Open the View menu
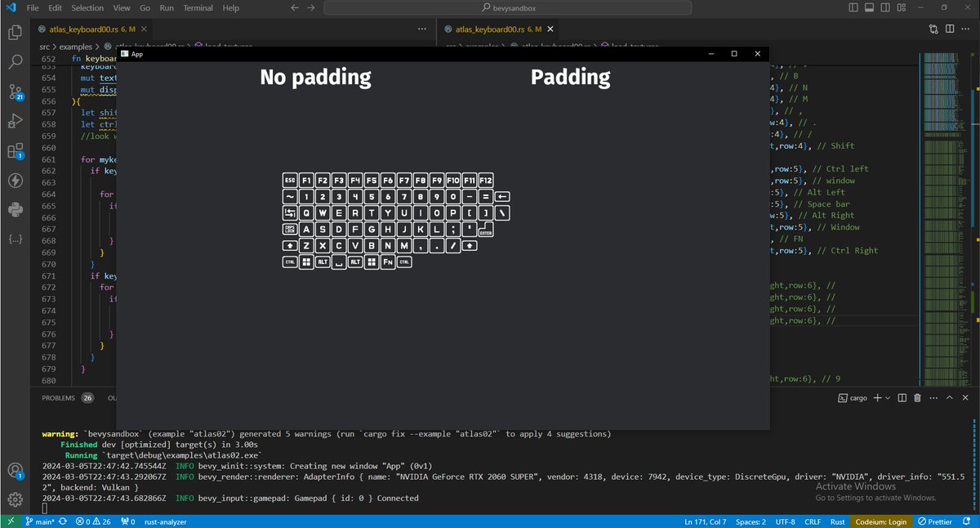980x528 pixels. pyautogui.click(x=122, y=7)
